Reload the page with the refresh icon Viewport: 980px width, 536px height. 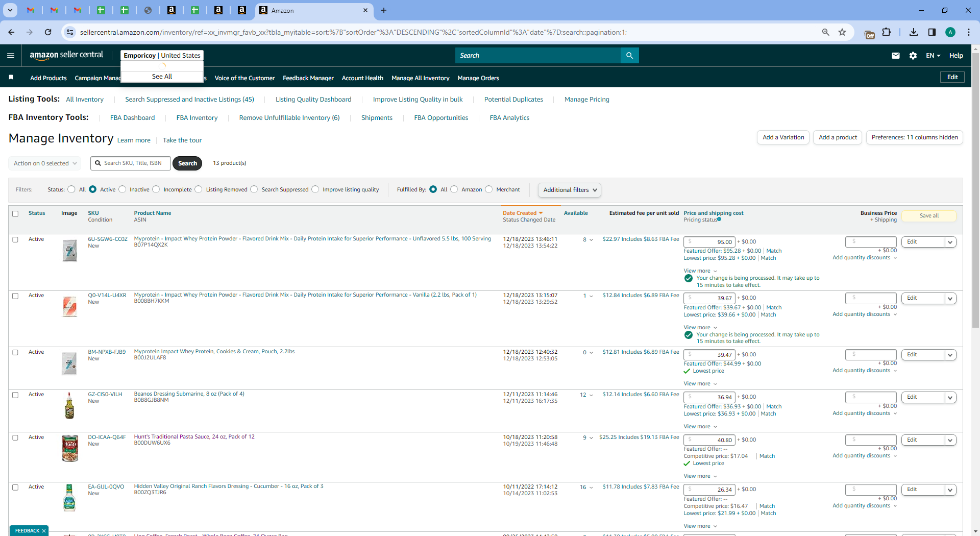point(48,32)
